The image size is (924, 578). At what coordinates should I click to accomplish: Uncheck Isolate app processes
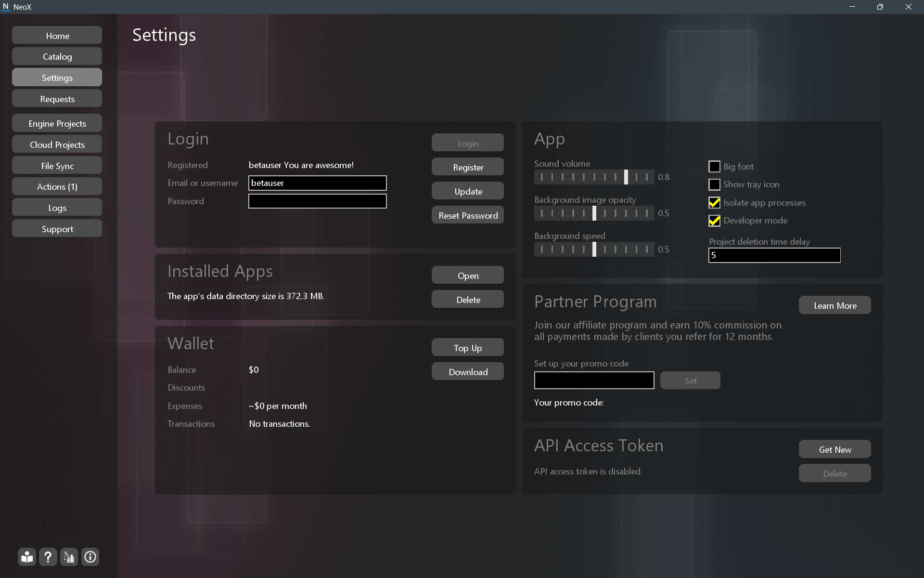(714, 203)
